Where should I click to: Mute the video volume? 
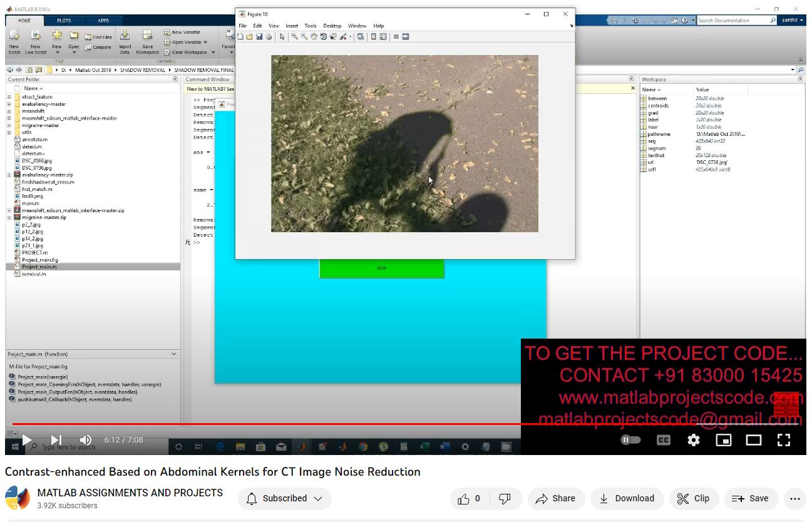(x=86, y=440)
